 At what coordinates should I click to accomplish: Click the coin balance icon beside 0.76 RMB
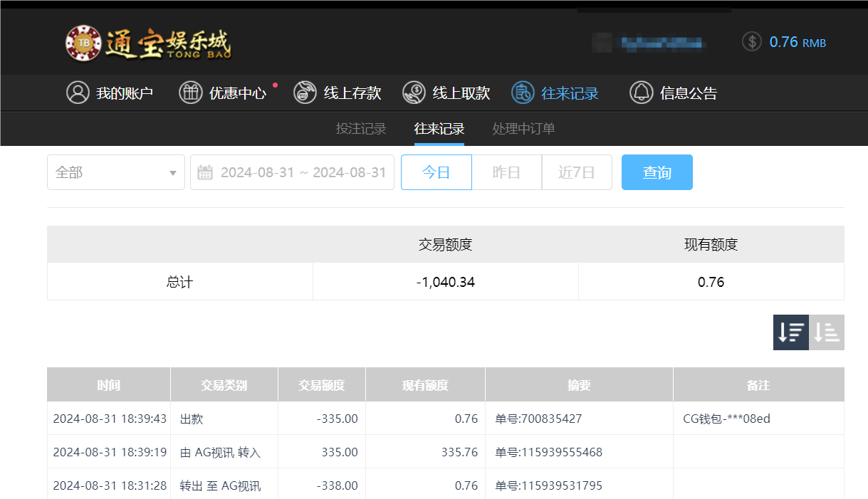click(x=751, y=41)
